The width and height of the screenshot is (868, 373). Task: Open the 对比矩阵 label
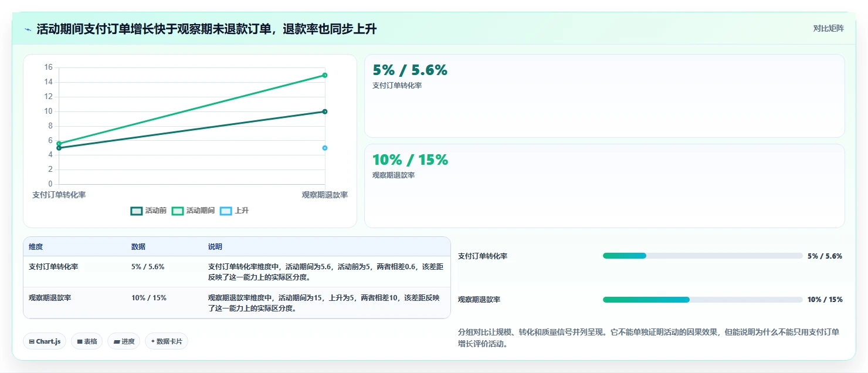(828, 28)
